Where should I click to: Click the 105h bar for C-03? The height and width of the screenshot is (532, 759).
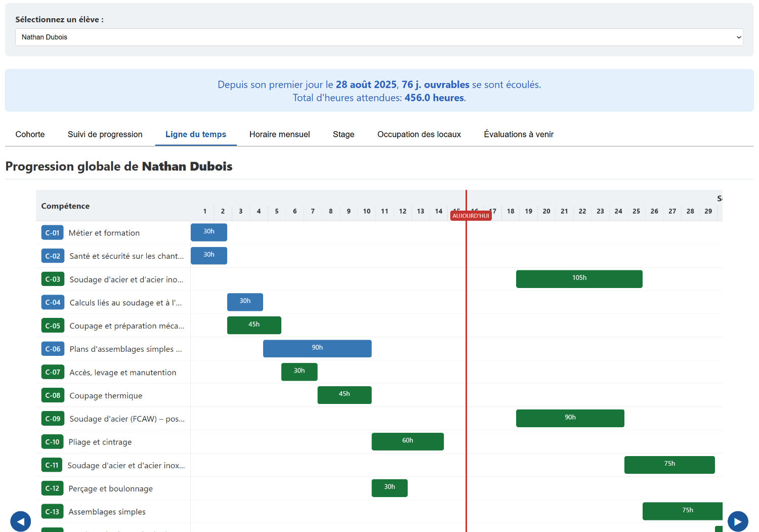coord(579,279)
